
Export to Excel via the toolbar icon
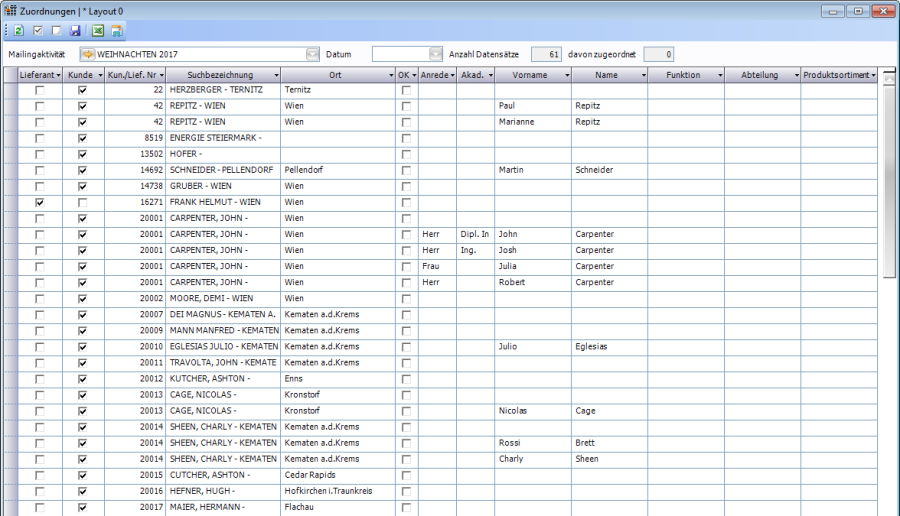click(98, 31)
